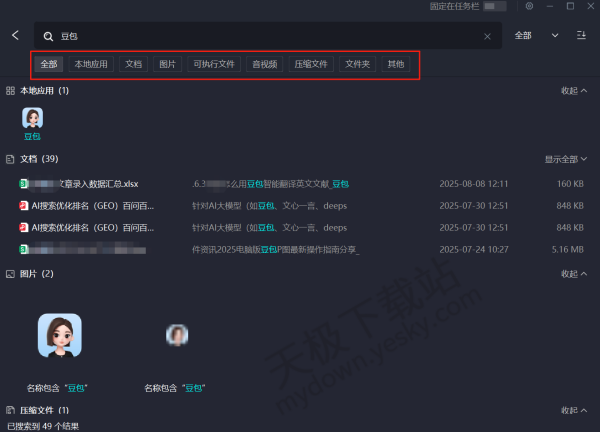Filter results by 音视频
Image resolution: width=600 pixels, height=432 pixels.
pyautogui.click(x=264, y=64)
